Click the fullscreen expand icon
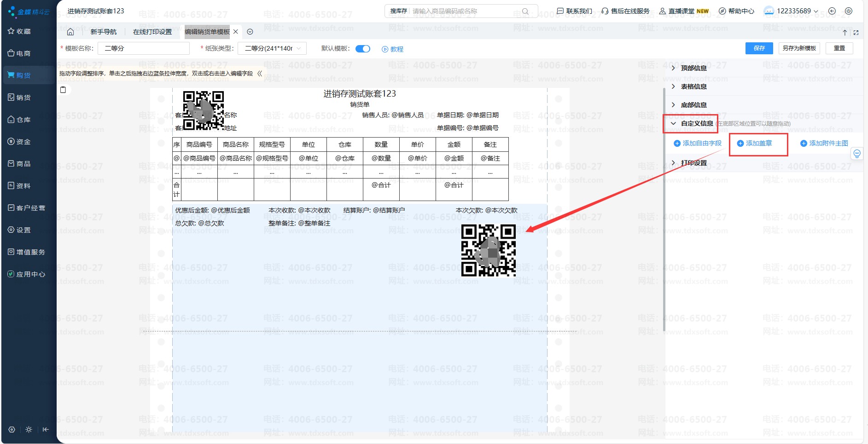 pyautogui.click(x=856, y=33)
